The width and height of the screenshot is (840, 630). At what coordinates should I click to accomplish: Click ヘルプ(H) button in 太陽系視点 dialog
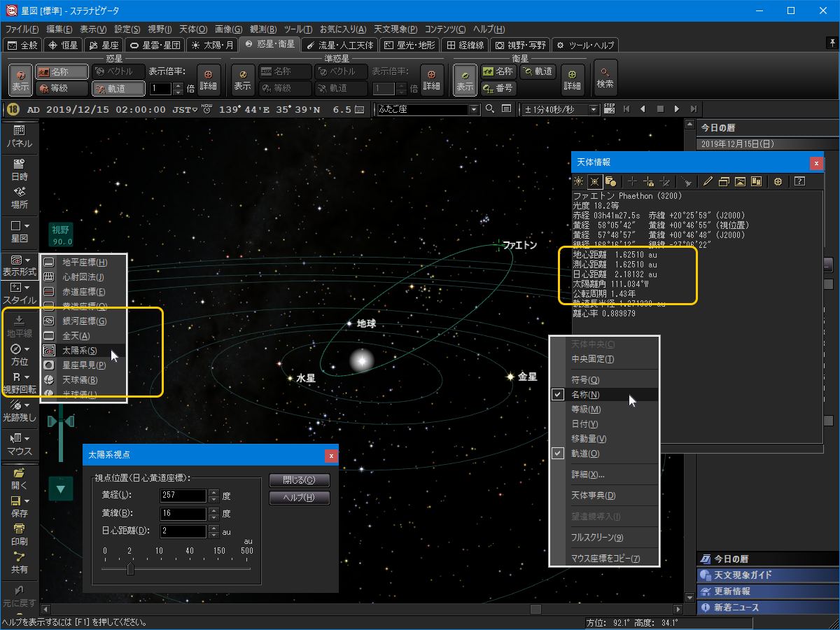[300, 498]
